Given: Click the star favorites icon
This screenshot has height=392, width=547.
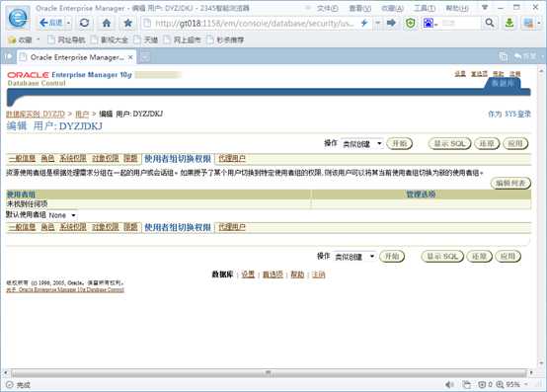Looking at the screenshot, I should pos(127,24).
